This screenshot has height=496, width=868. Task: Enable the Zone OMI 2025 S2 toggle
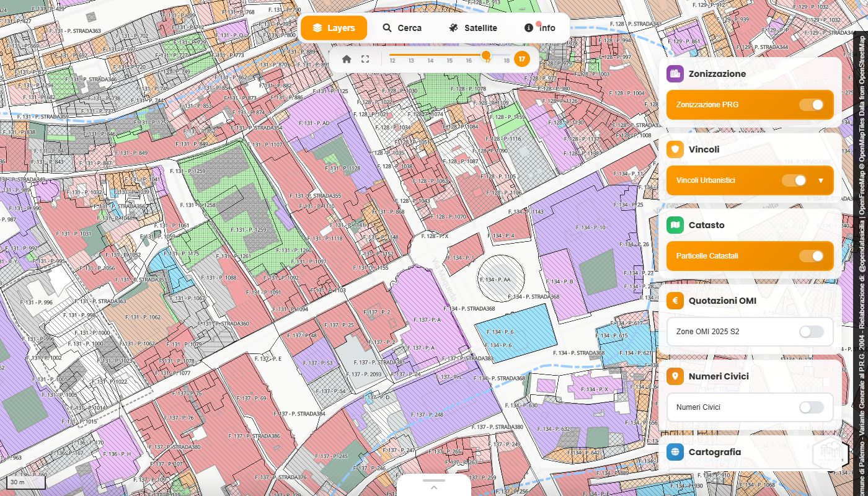pos(811,332)
